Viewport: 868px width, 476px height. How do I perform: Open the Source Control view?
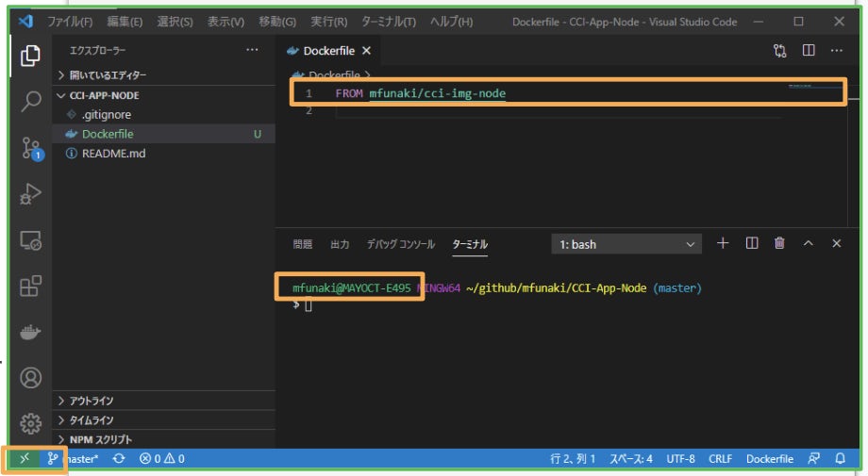(x=30, y=147)
